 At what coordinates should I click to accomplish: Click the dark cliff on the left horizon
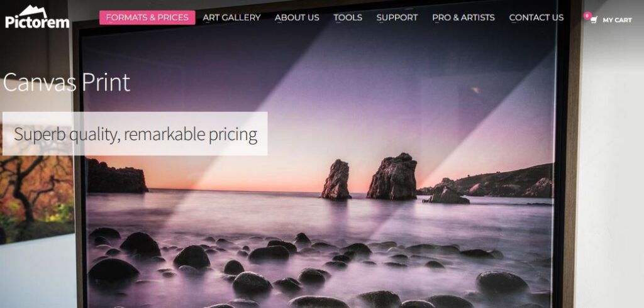tap(116, 177)
